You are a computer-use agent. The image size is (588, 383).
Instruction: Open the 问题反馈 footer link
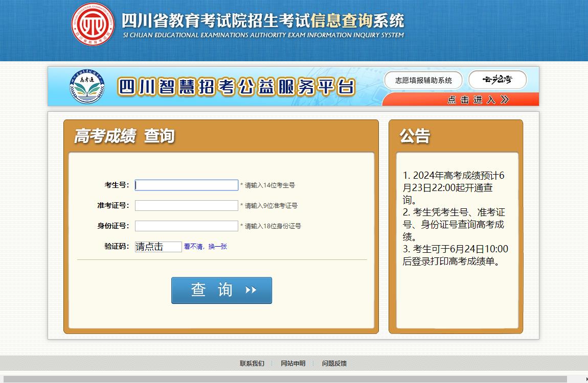(x=335, y=364)
